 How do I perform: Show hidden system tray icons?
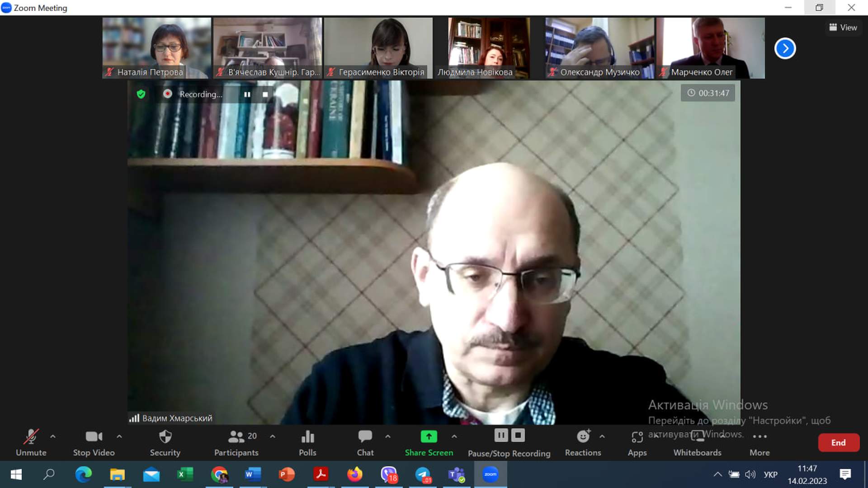tap(717, 474)
